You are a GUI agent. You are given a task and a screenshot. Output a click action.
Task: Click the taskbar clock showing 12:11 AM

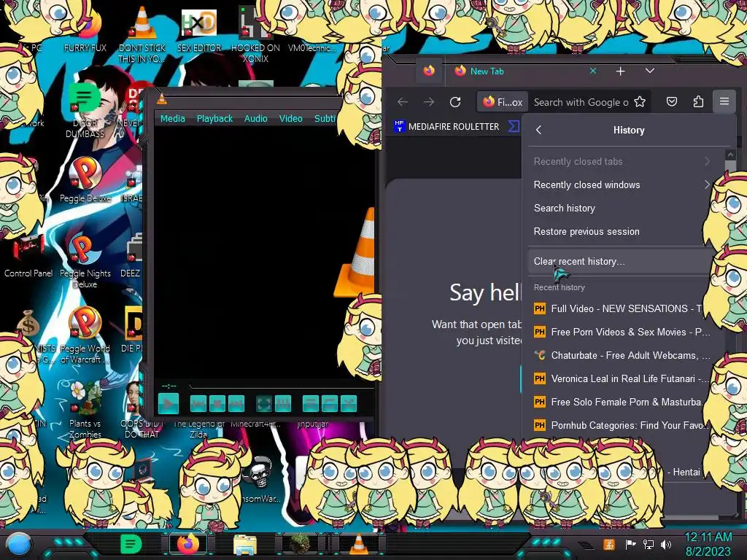point(708,544)
